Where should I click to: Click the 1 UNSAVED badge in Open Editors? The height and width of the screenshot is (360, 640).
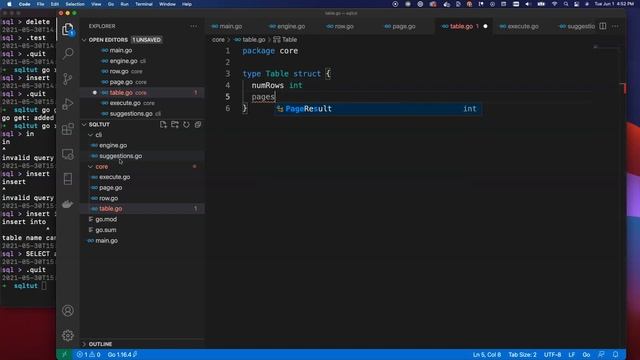146,40
